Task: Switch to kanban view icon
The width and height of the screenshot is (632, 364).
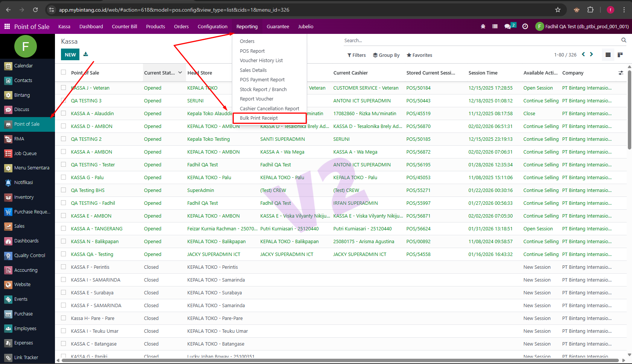Action: pyautogui.click(x=620, y=55)
